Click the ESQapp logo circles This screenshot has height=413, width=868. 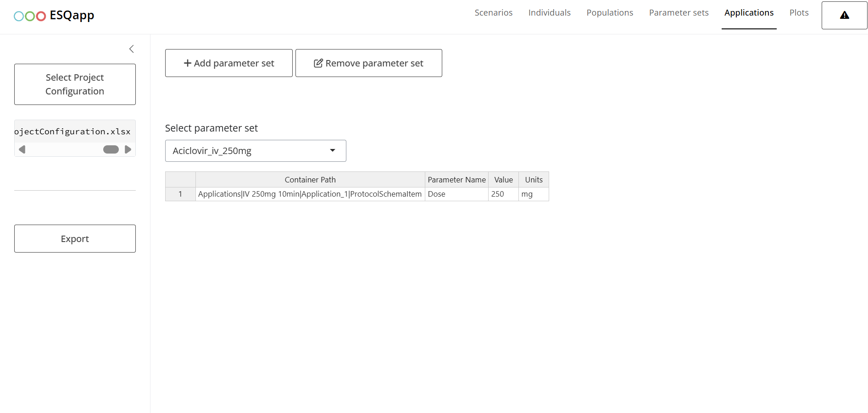click(x=30, y=16)
